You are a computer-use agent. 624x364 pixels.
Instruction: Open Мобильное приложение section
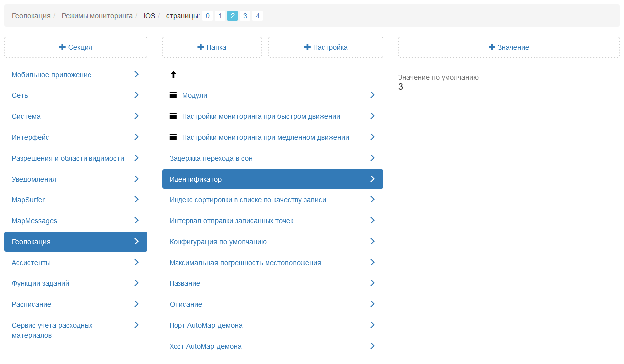click(76, 75)
